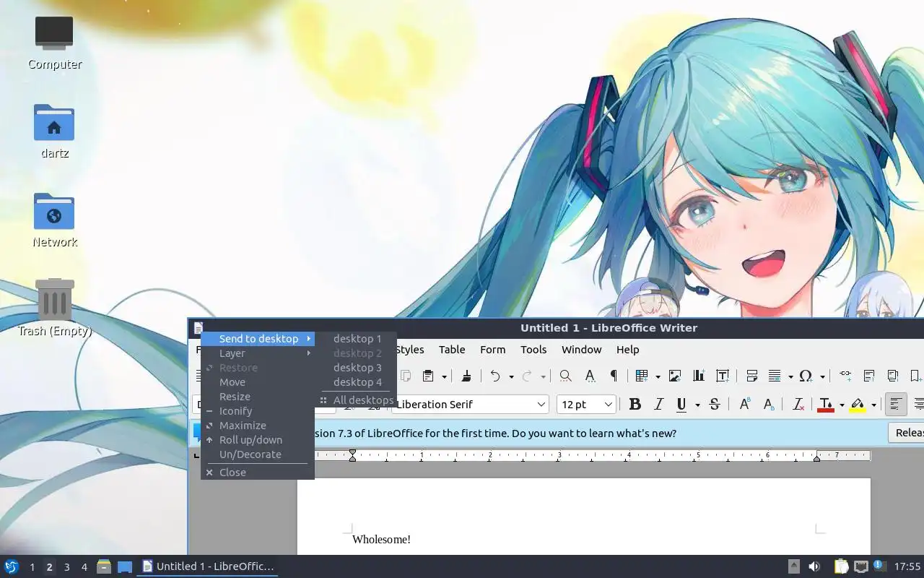Choose desktop 1 in Send to desktop submenu
Viewport: 924px width, 578px height.
pyautogui.click(x=357, y=339)
